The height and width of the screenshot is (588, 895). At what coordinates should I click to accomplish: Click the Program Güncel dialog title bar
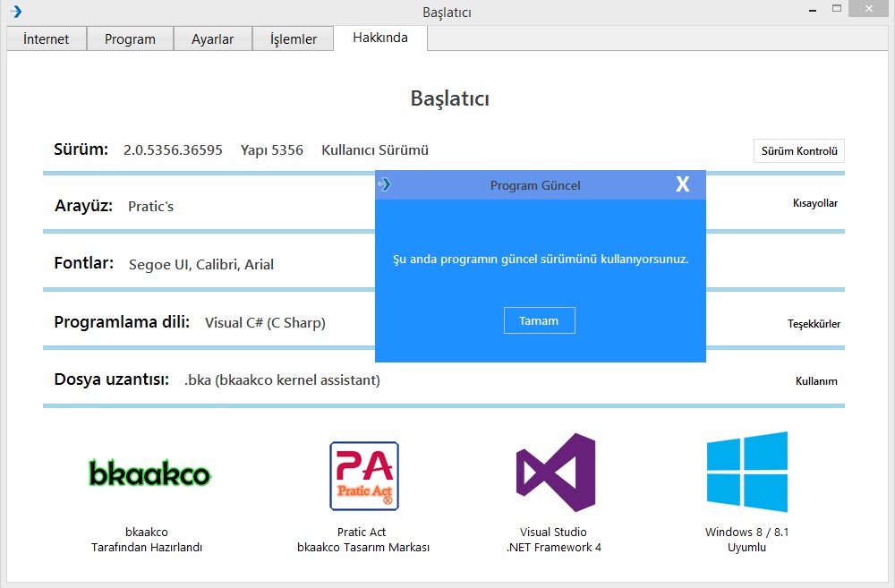click(535, 185)
